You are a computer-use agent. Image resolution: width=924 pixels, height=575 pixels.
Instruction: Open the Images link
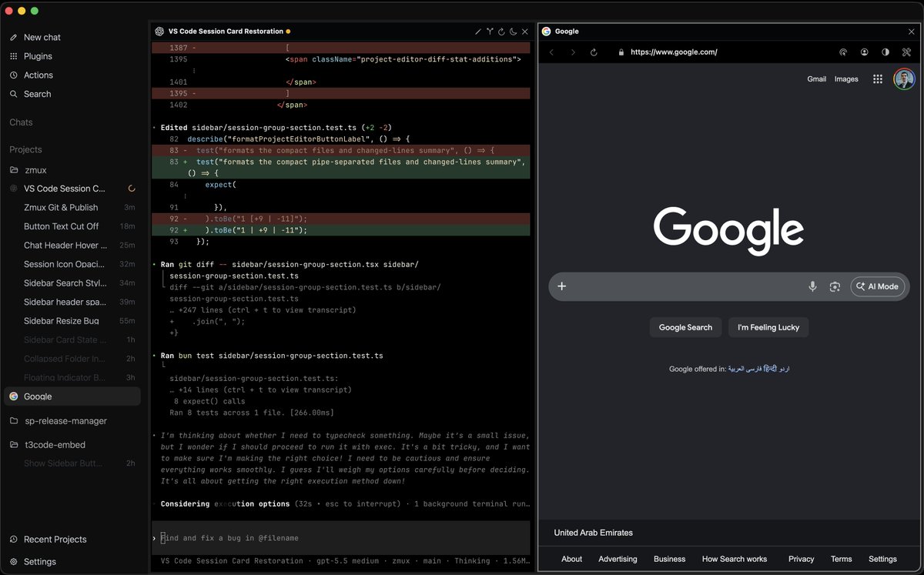[x=846, y=79]
